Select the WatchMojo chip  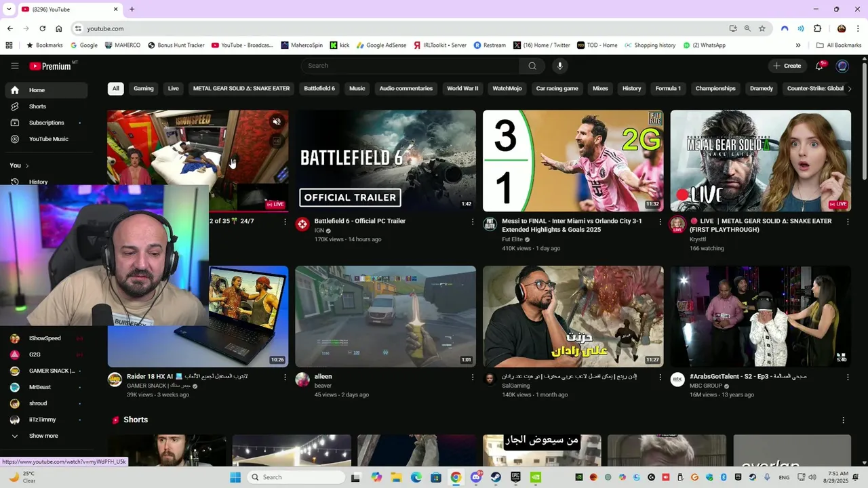(507, 89)
